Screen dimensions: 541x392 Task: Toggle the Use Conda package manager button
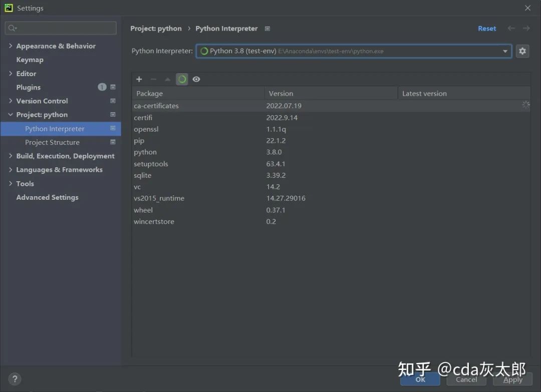(x=182, y=79)
